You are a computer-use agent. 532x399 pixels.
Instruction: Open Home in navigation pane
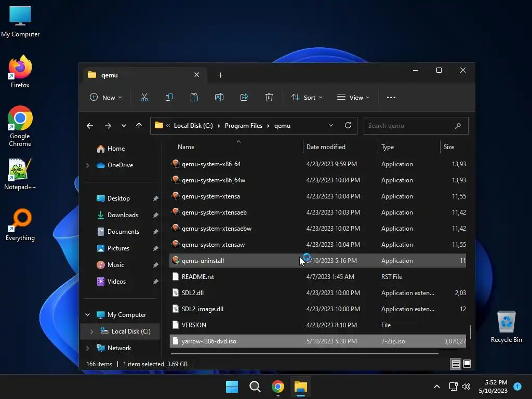[116, 149]
